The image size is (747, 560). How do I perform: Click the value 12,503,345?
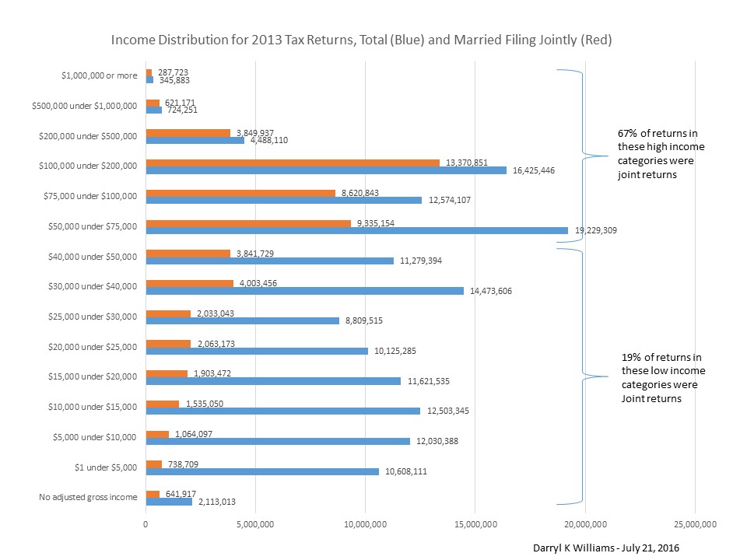(x=448, y=411)
